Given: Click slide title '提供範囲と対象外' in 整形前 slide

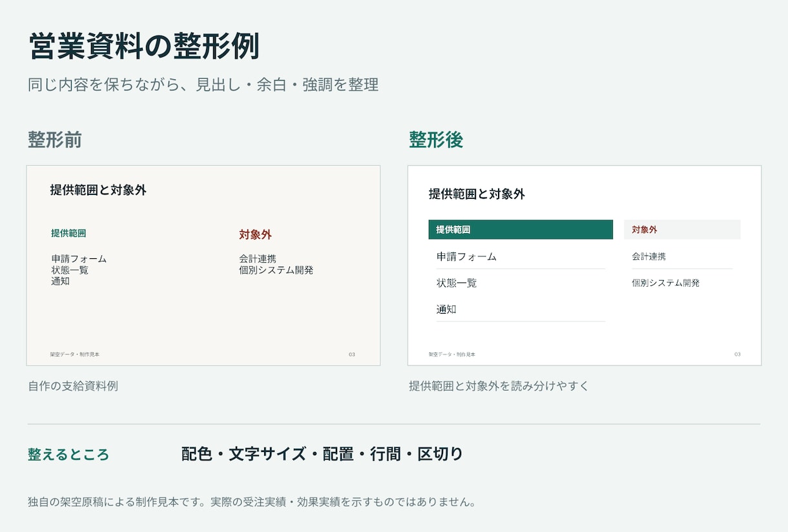Looking at the screenshot, I should (98, 190).
